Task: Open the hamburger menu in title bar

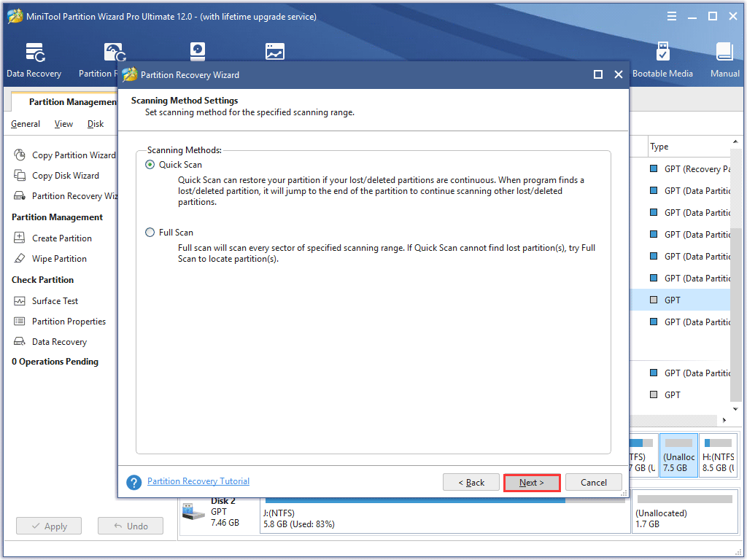Action: (x=672, y=17)
